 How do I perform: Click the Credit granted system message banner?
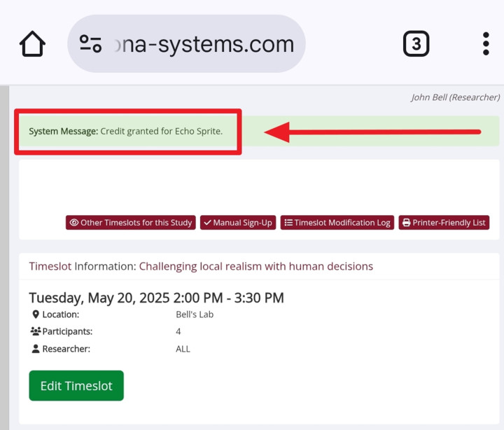pyautogui.click(x=259, y=131)
